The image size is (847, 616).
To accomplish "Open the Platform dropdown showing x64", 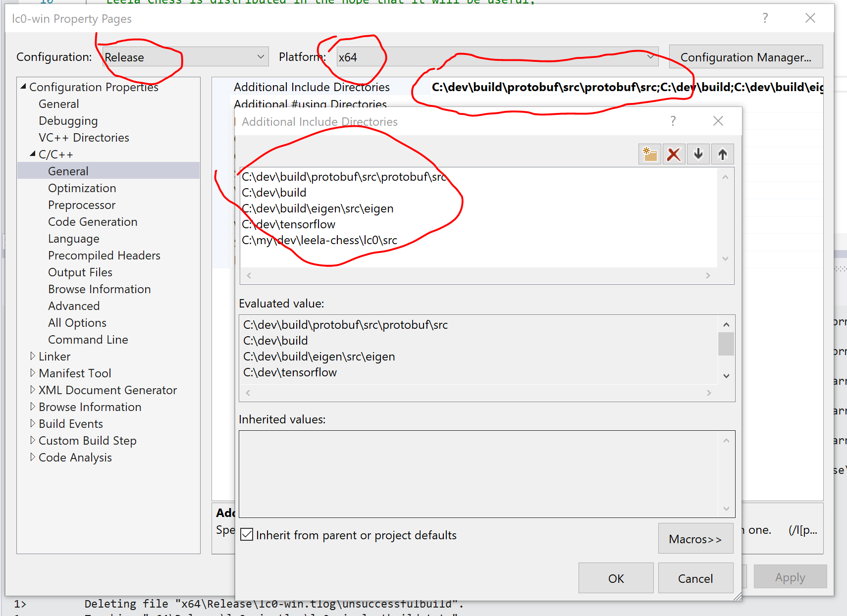I will click(x=651, y=56).
